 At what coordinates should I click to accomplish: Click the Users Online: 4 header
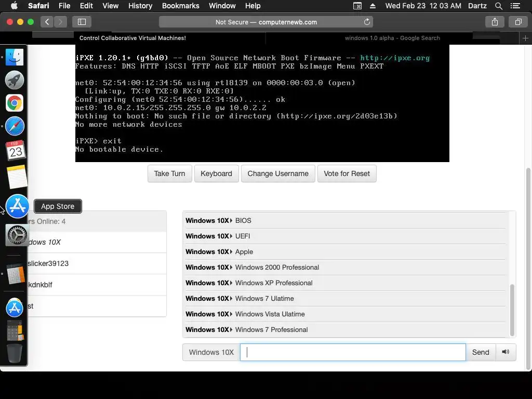point(97,221)
